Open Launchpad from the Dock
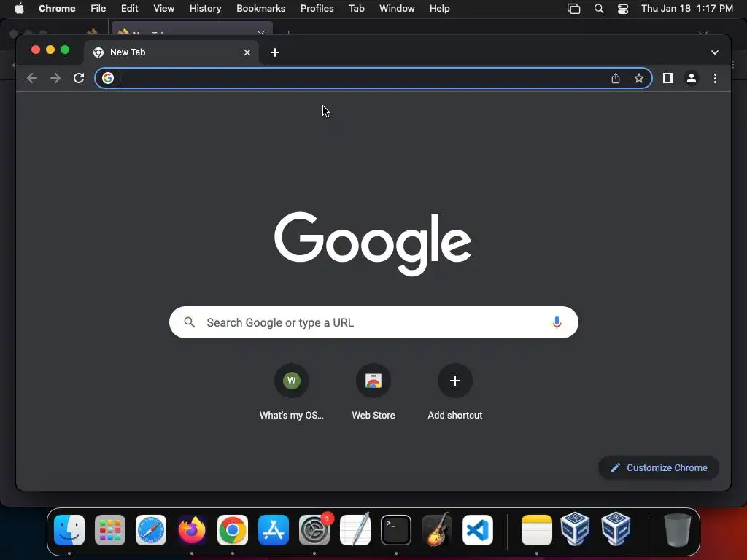The image size is (747, 560). pos(110,530)
